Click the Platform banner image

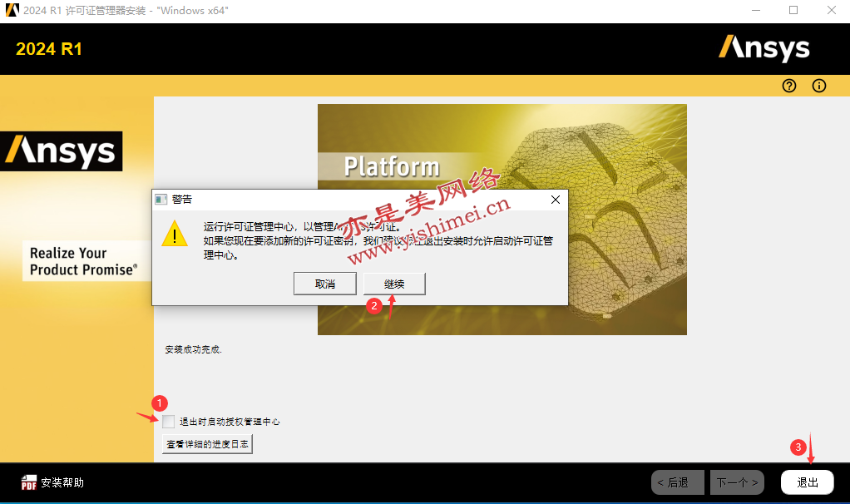pos(502,220)
